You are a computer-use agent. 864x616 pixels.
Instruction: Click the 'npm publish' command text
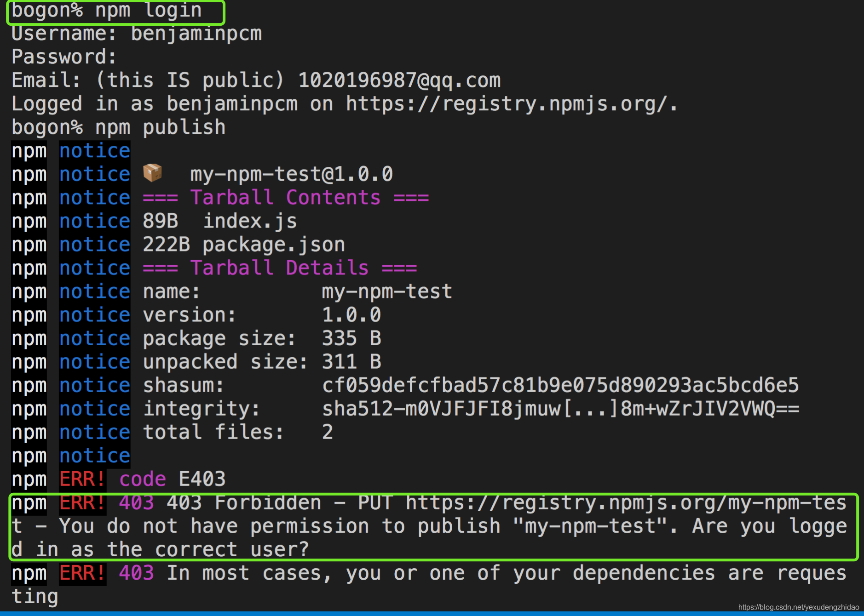(161, 127)
